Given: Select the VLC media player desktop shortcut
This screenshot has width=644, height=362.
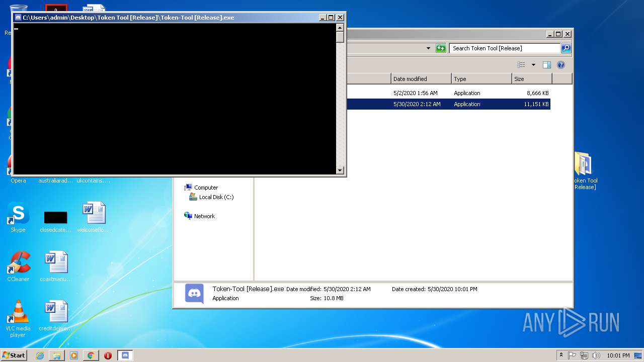Looking at the screenshot, I should (x=18, y=319).
